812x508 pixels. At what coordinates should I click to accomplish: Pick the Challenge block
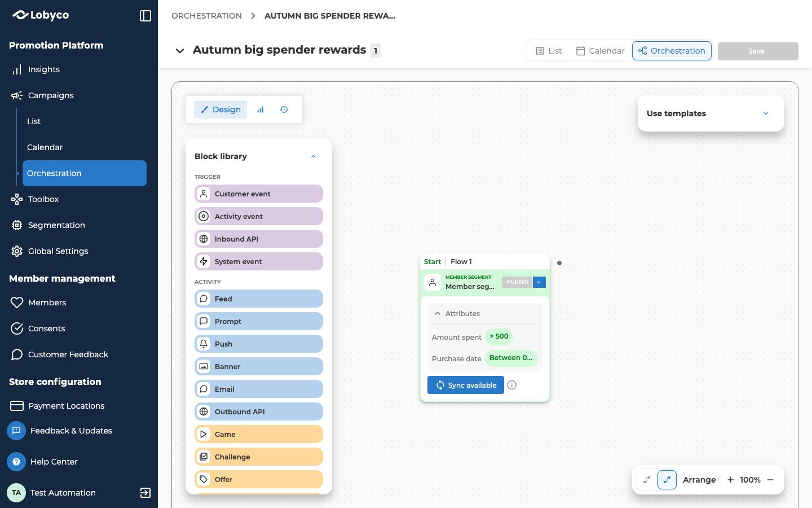[x=259, y=457]
